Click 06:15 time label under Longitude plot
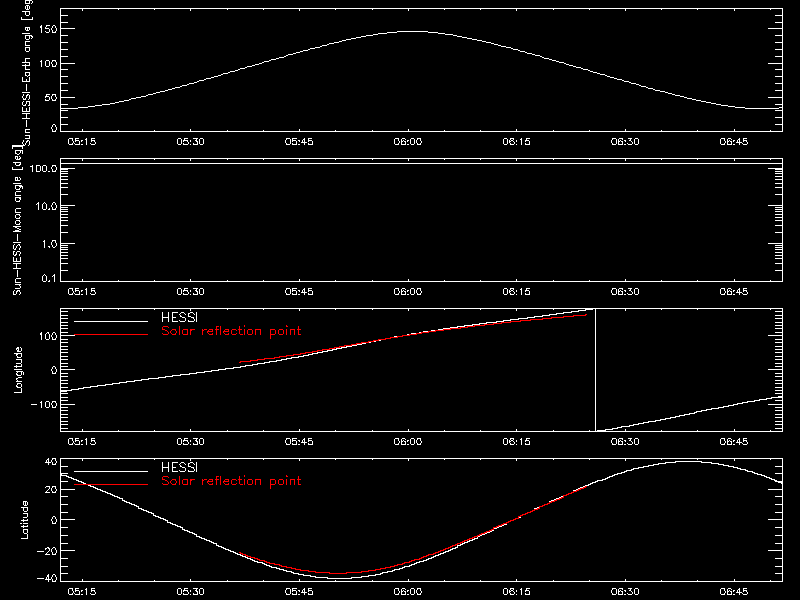Image resolution: width=800 pixels, height=600 pixels. [x=516, y=442]
